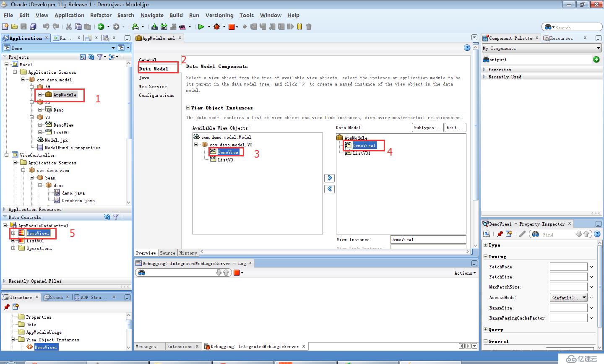604x364 pixels.
Task: Open the Build menu
Action: coord(176,15)
